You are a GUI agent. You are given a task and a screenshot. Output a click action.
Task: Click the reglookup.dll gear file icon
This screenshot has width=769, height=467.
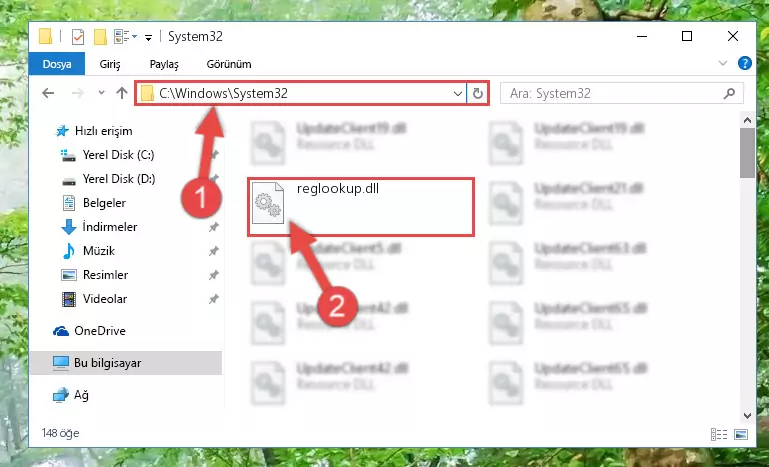pos(268,203)
